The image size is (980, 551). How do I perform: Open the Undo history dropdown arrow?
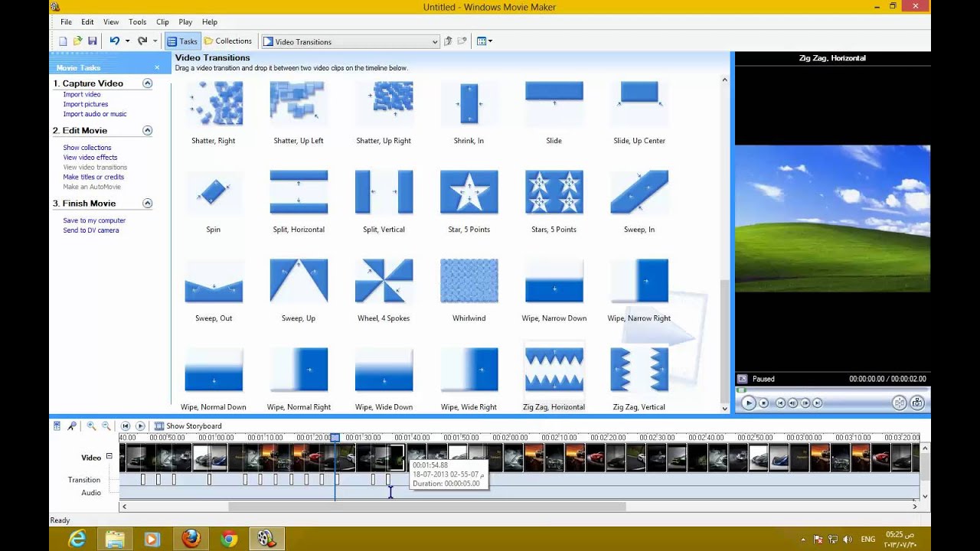(127, 41)
